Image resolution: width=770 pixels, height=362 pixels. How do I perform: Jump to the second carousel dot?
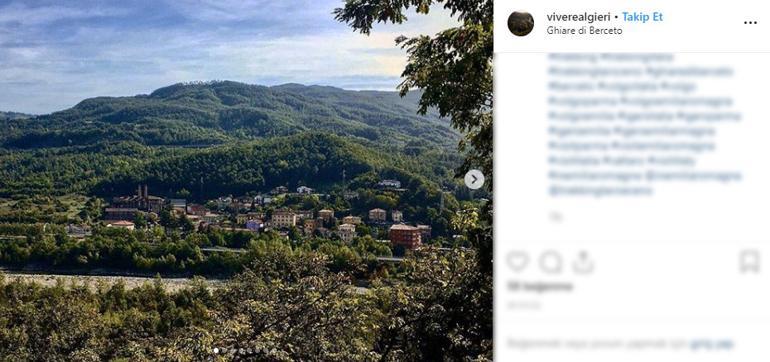[224, 350]
